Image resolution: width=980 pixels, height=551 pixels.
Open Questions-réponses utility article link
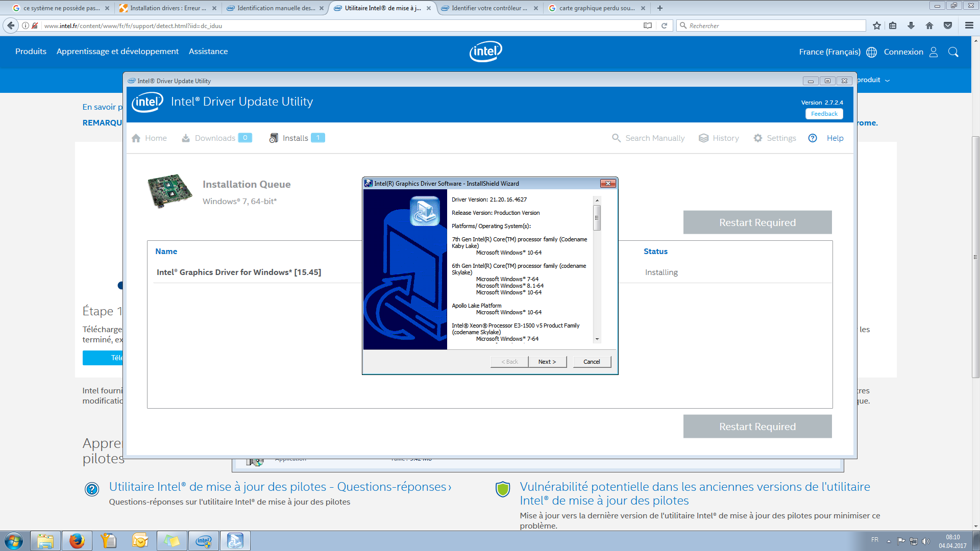coord(280,487)
